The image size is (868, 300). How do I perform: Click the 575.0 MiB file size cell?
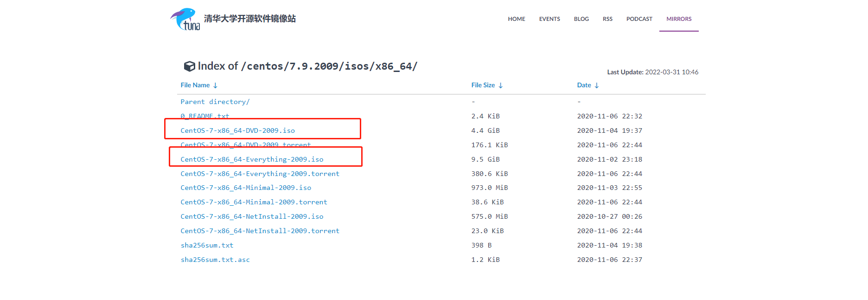(x=490, y=216)
